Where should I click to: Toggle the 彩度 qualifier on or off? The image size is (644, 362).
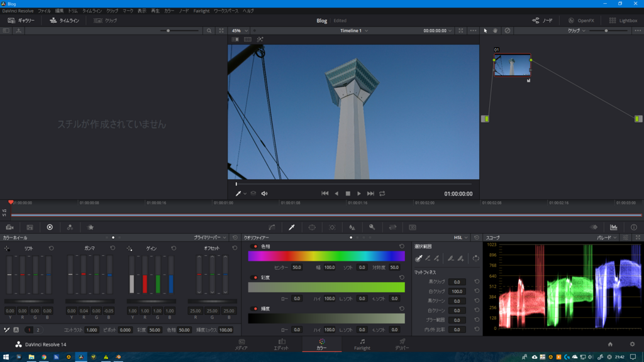pos(255,278)
